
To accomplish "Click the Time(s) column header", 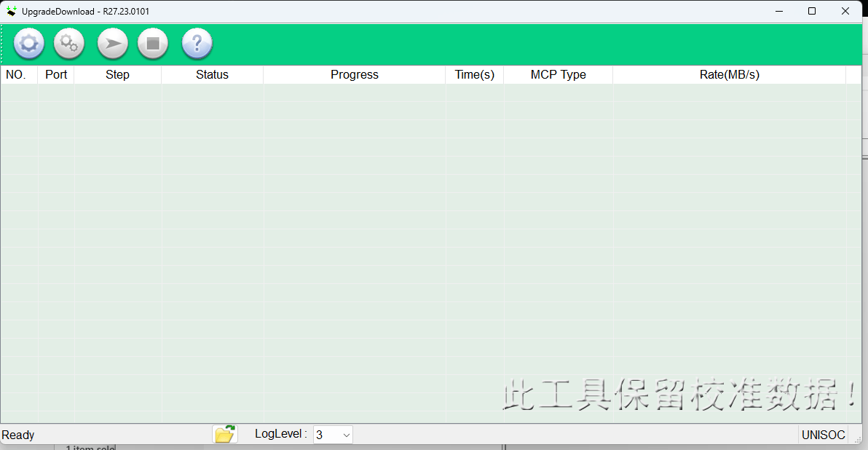I will point(474,74).
